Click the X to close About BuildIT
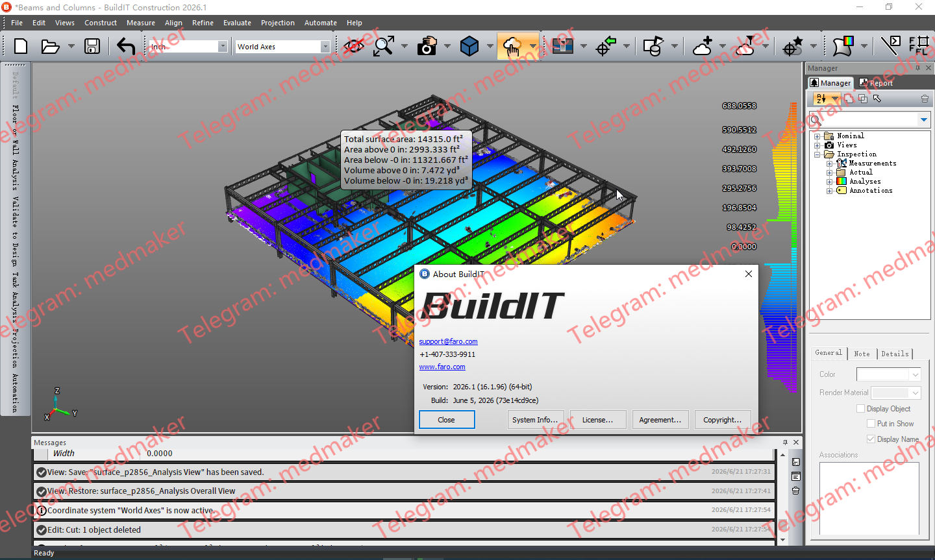Image resolution: width=935 pixels, height=560 pixels. click(749, 274)
